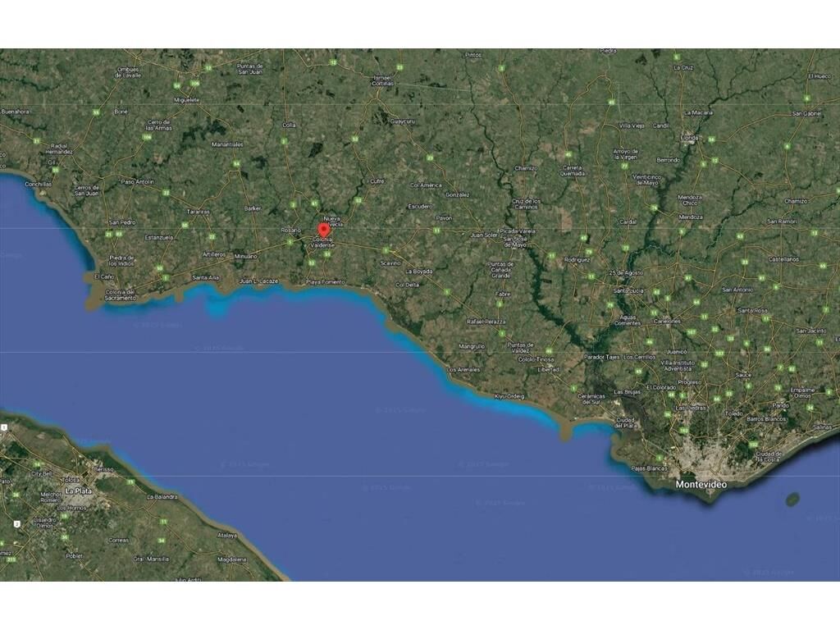
Task: Click the small island southeast of Montevideo
Action: [792, 500]
